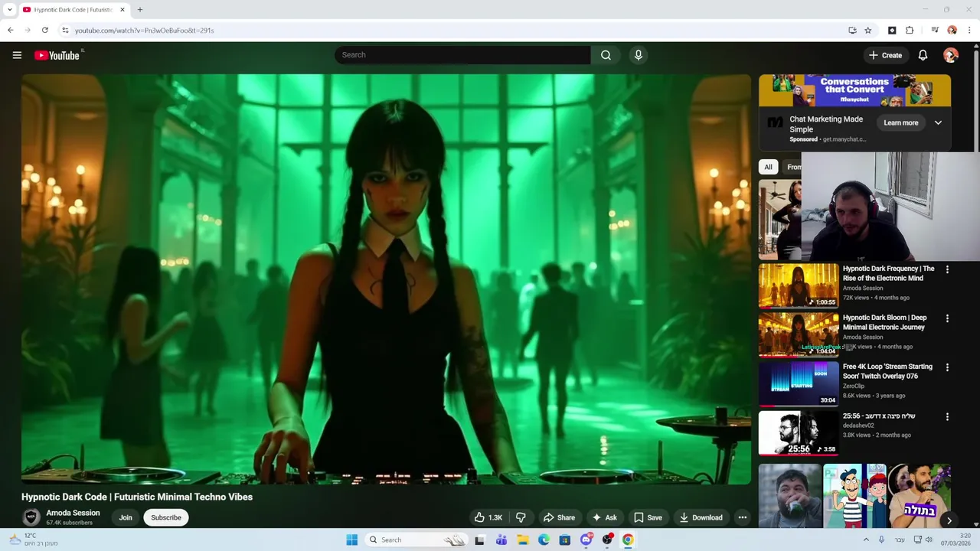Open File Explorer from taskbar
This screenshot has height=551, width=980.
pyautogui.click(x=523, y=540)
